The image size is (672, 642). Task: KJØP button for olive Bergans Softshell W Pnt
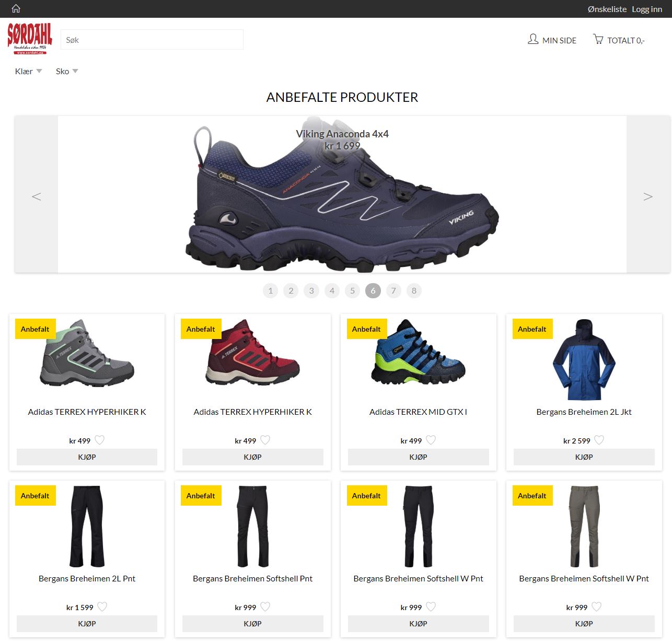pyautogui.click(x=584, y=624)
